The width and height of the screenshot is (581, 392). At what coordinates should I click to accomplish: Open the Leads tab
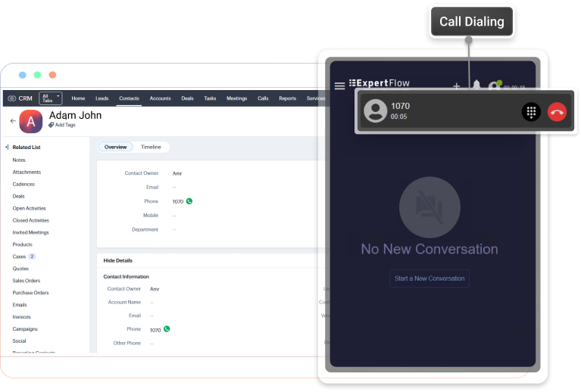(x=102, y=98)
